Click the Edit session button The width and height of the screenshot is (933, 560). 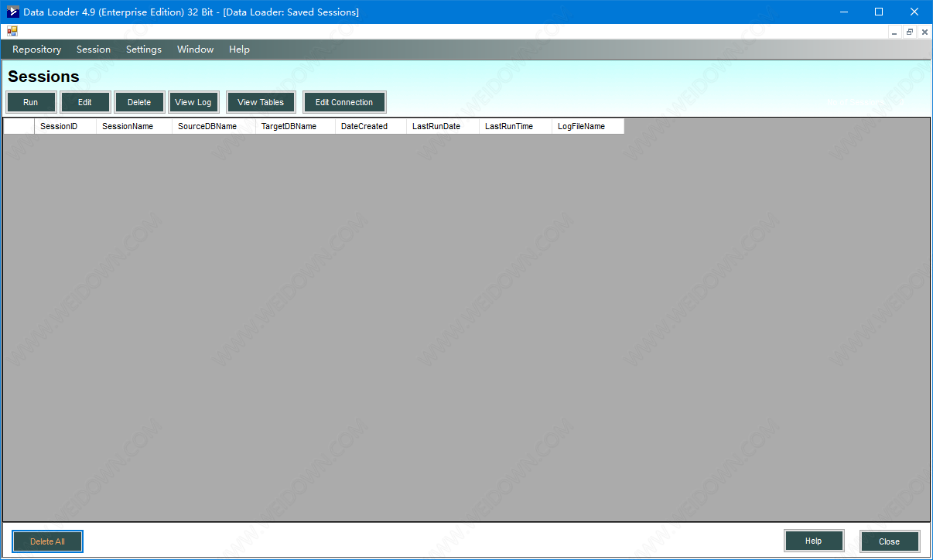[x=85, y=102]
